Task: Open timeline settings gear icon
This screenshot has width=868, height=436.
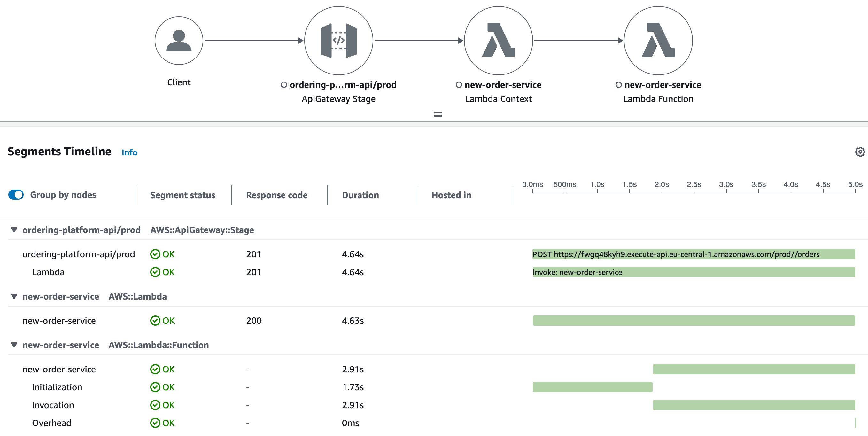Action: pyautogui.click(x=860, y=152)
